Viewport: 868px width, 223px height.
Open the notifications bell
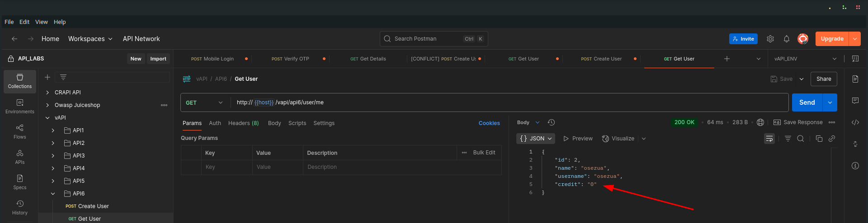pos(787,39)
